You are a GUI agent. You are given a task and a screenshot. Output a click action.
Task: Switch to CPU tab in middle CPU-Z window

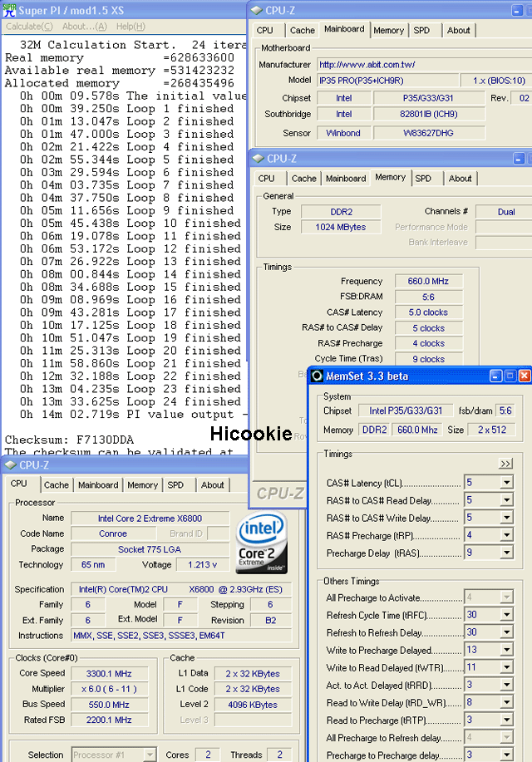coord(267,179)
